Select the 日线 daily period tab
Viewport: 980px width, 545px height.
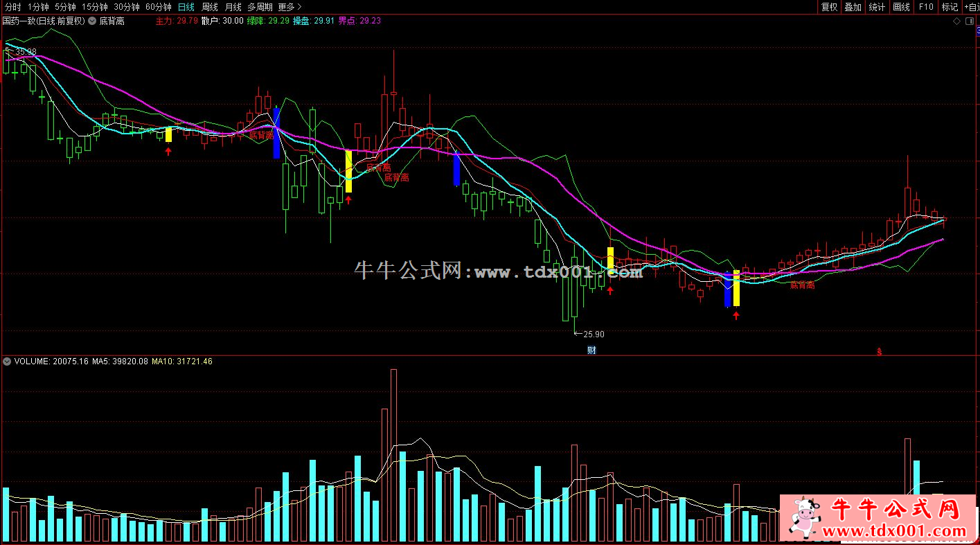click(186, 7)
